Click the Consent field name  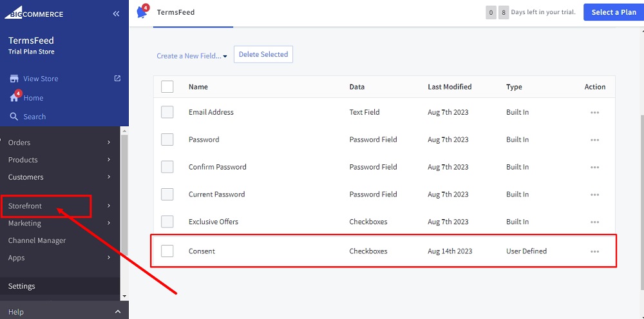point(202,251)
